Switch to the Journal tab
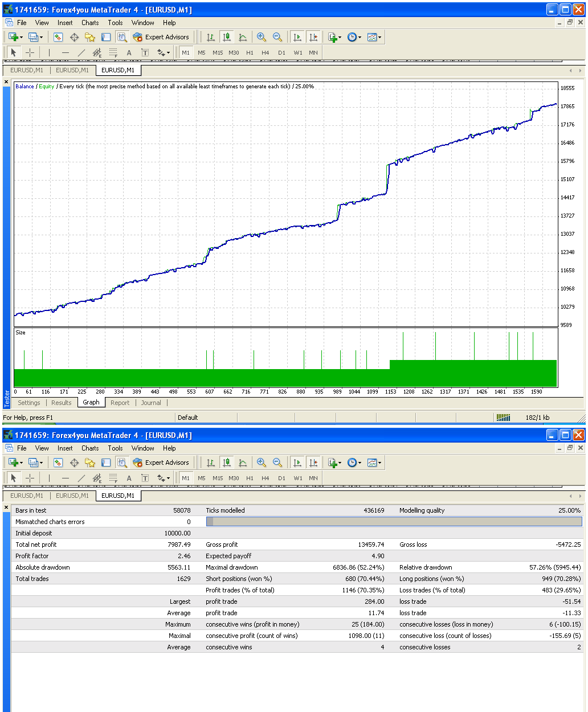This screenshot has height=712, width=588. (x=150, y=402)
